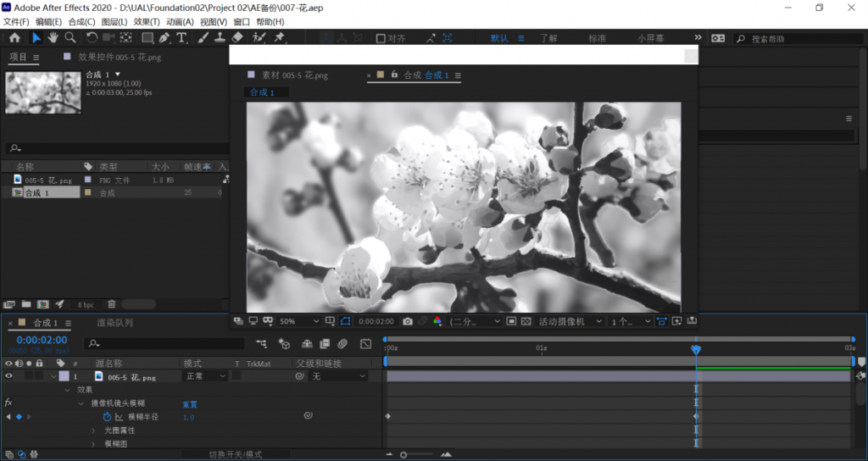This screenshot has width=868, height=461.
Task: Toggle the 对齐 snapping checkbox
Action: click(x=381, y=38)
